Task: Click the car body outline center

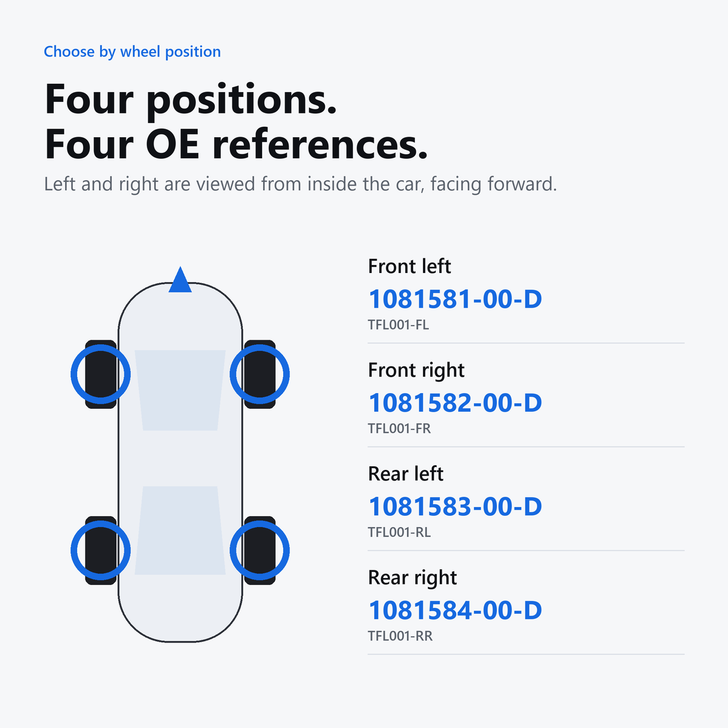Action: pos(180,462)
